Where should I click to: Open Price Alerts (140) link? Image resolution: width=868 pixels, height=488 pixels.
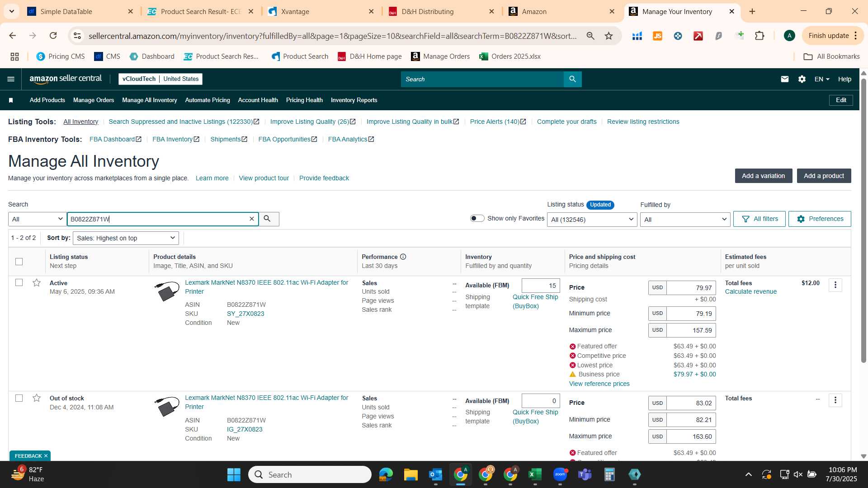(x=498, y=122)
